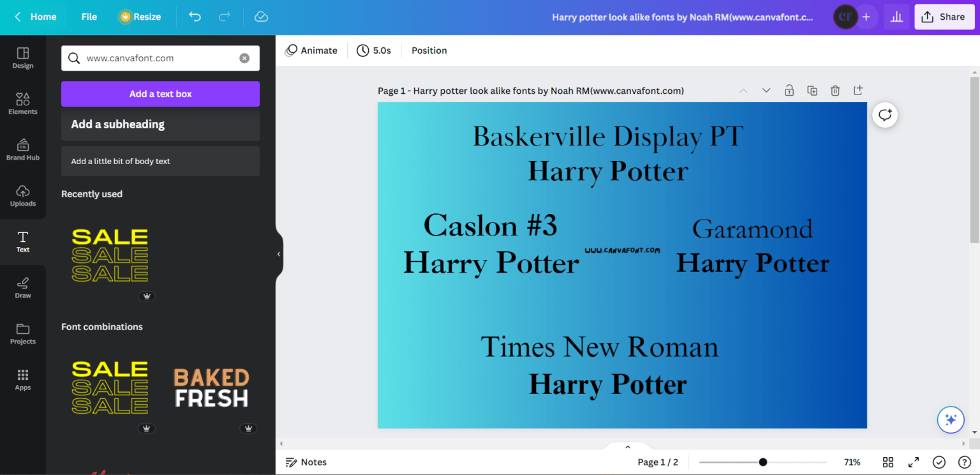Open the Resize option
Screen dimensions: 980x475
click(x=140, y=17)
